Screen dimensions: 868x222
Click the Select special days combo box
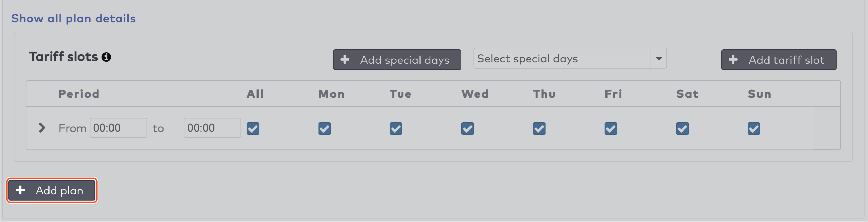(562, 58)
